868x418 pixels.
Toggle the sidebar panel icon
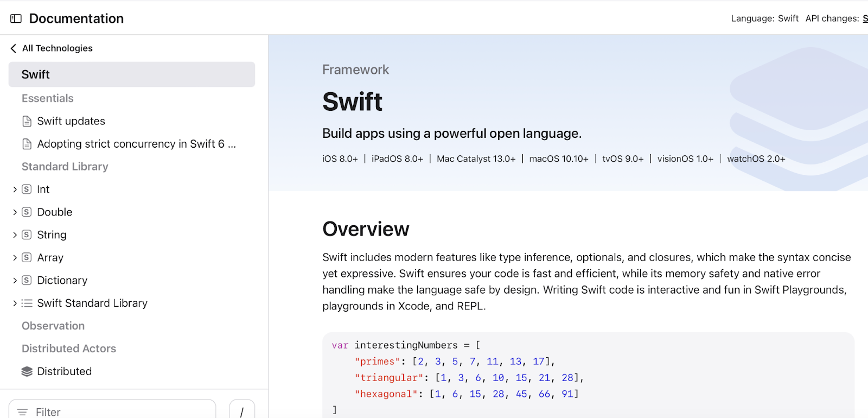16,18
